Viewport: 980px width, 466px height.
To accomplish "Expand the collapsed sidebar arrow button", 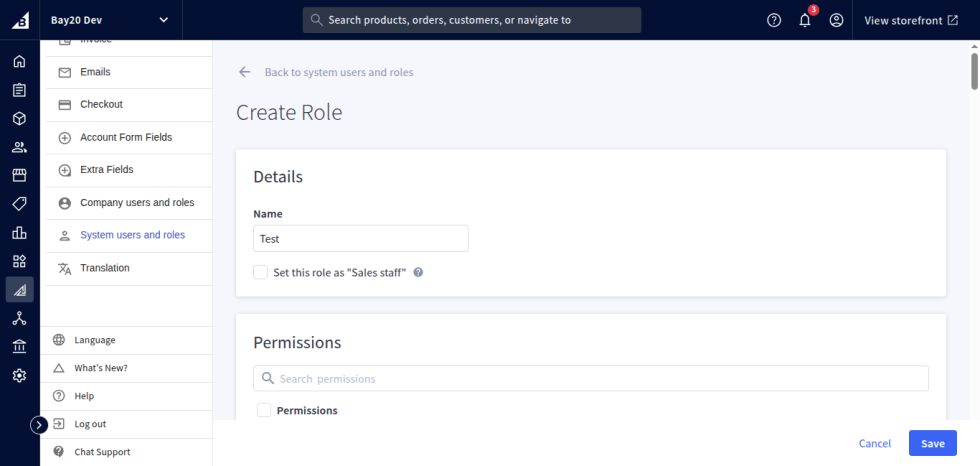I will pyautogui.click(x=39, y=425).
